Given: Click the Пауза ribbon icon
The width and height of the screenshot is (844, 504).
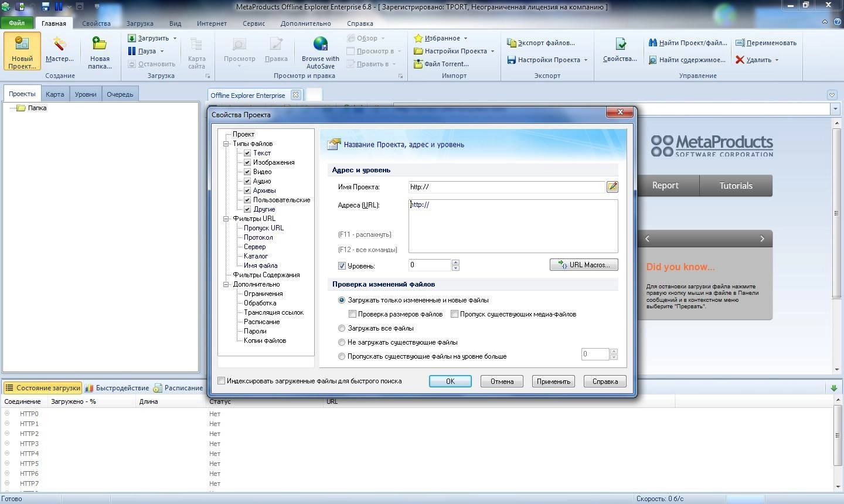Looking at the screenshot, I should click(x=132, y=51).
